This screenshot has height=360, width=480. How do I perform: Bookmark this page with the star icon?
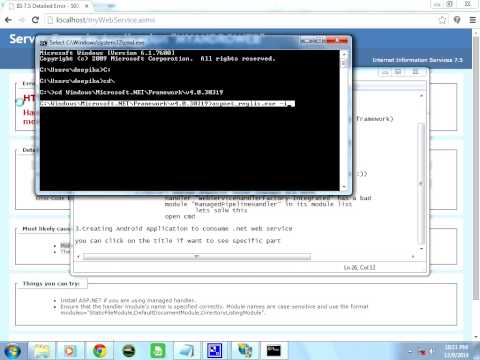442,20
